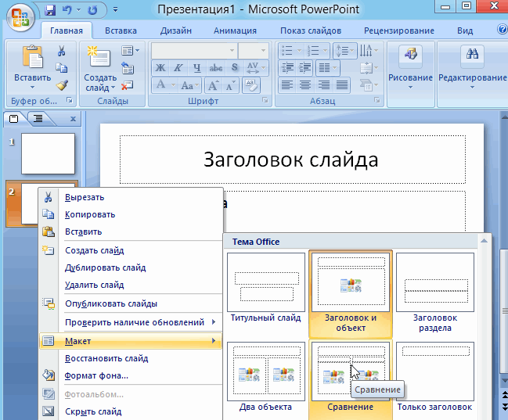
Task: Choose Дублировать слайд from context menu
Action: coord(105,267)
